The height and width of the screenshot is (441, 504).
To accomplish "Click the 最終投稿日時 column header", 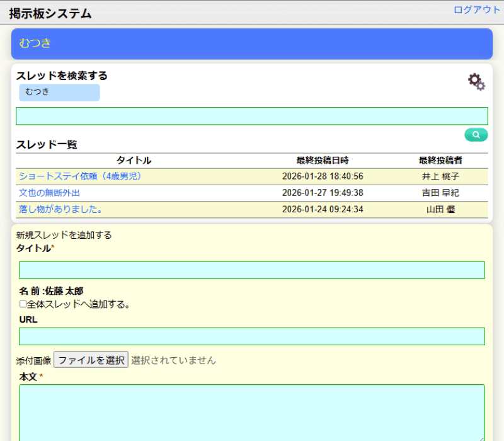I will (x=323, y=161).
